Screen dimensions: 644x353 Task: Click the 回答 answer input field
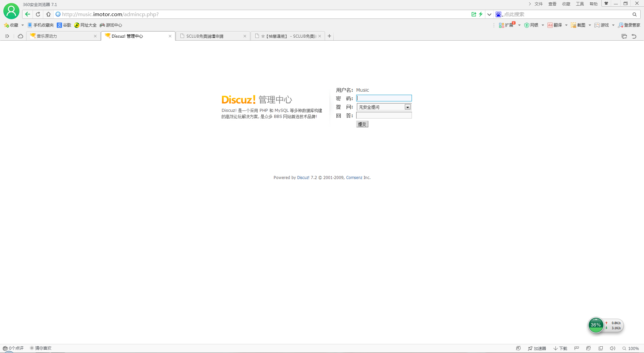[x=384, y=115]
